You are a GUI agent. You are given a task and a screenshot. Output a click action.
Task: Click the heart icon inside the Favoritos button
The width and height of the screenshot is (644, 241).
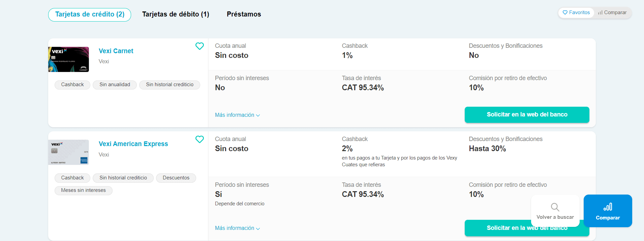[566, 12]
